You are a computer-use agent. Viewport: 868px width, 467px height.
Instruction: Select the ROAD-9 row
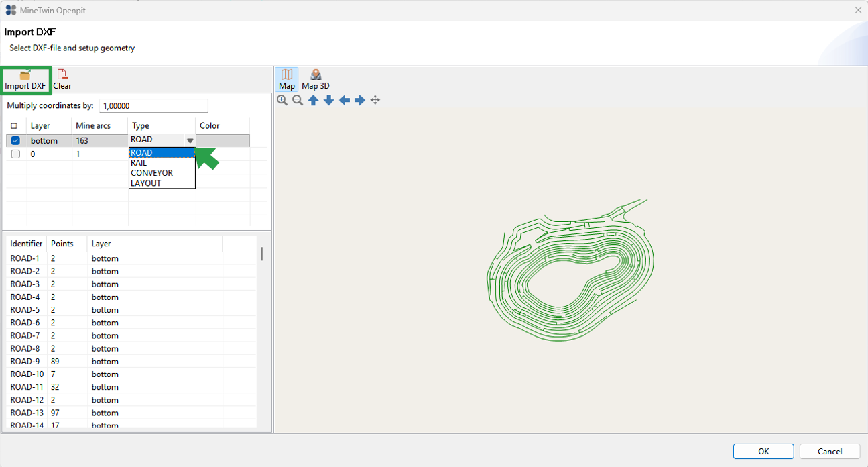point(131,361)
